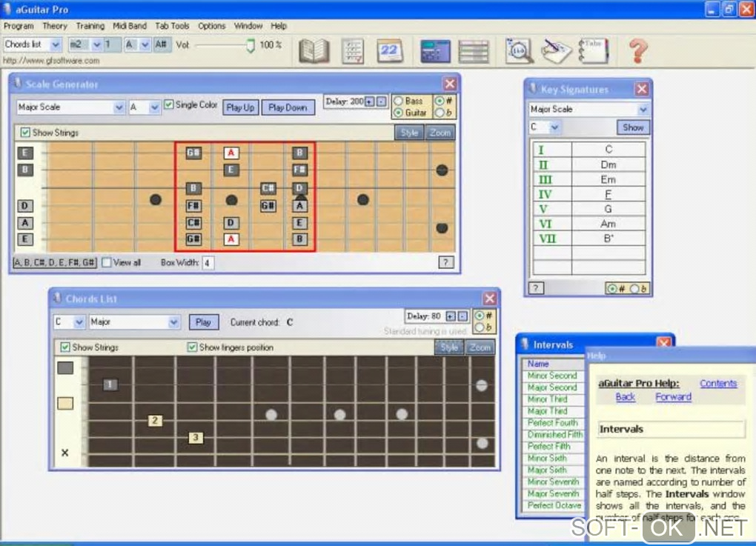Click the Box Width input field
This screenshot has width=756, height=546.
pyautogui.click(x=208, y=263)
